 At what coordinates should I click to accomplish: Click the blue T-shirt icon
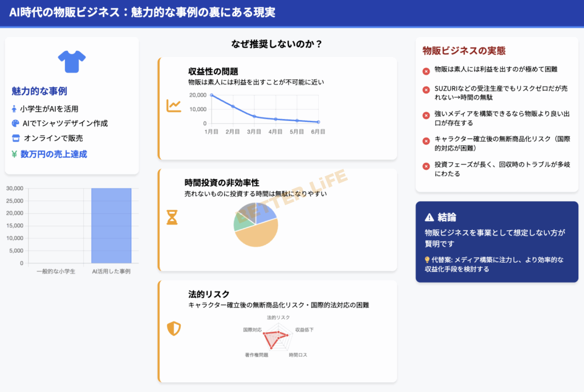pos(71,62)
